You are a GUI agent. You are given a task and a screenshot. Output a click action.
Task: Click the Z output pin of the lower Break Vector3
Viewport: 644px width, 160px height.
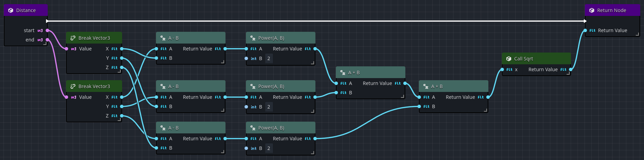(x=122, y=116)
